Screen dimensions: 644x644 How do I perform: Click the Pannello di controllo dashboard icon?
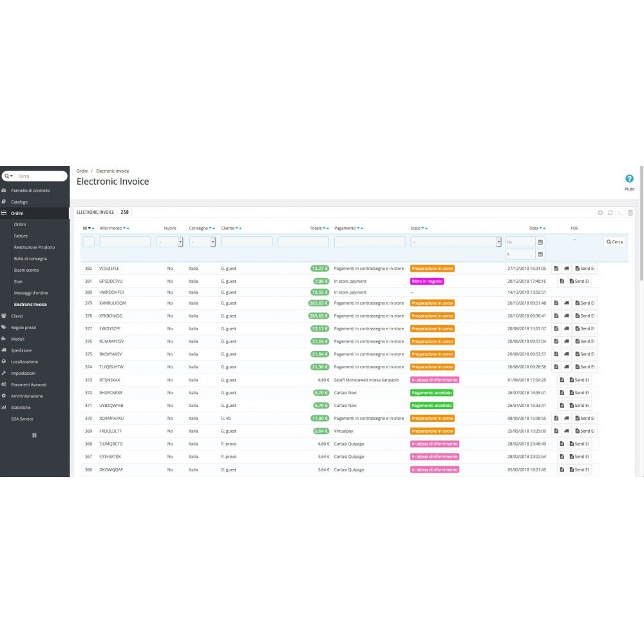point(4,190)
